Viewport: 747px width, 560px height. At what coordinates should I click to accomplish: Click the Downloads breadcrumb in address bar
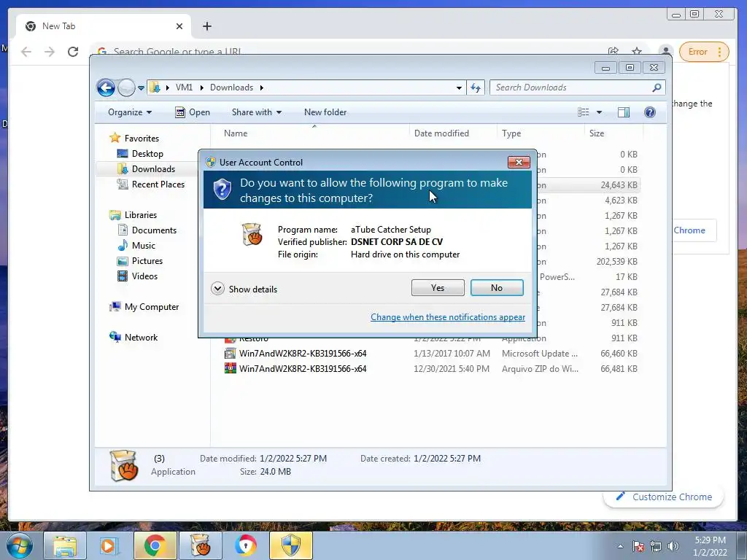point(231,87)
